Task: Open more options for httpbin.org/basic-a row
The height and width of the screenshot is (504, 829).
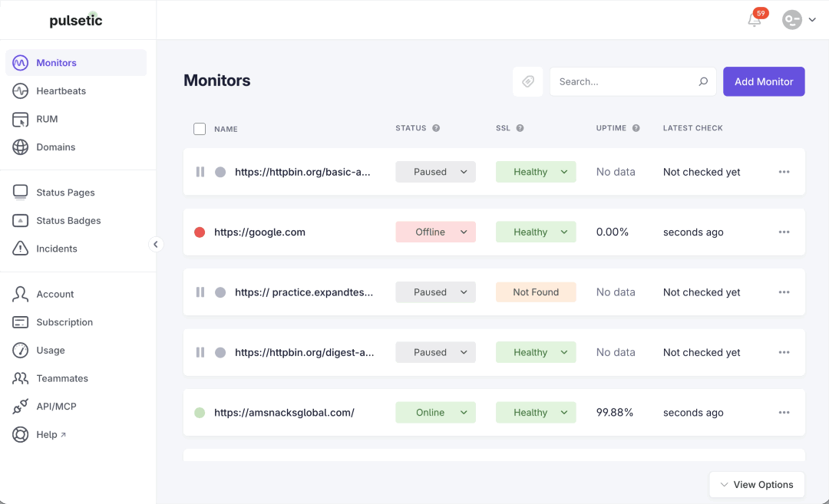Action: tap(784, 172)
